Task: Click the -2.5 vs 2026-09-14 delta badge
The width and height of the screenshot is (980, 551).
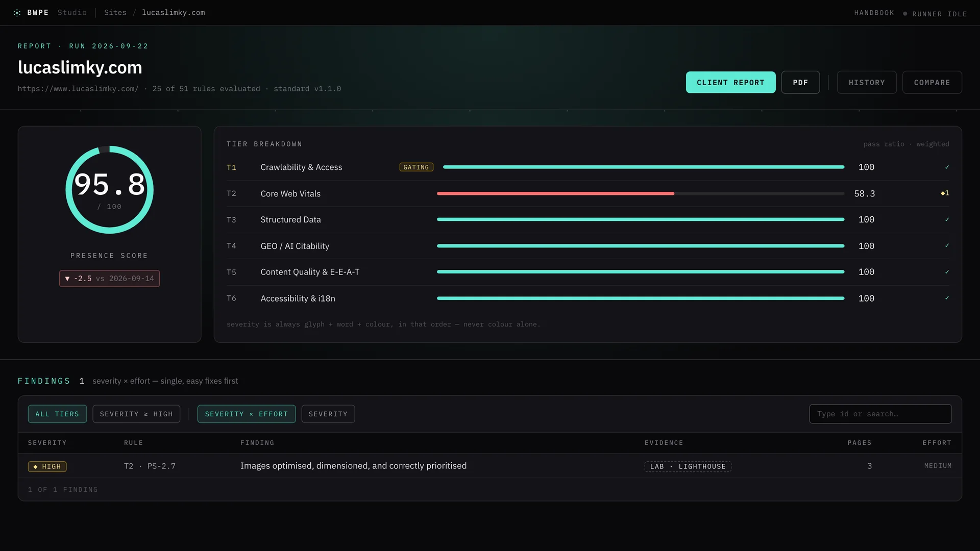Action: (109, 279)
